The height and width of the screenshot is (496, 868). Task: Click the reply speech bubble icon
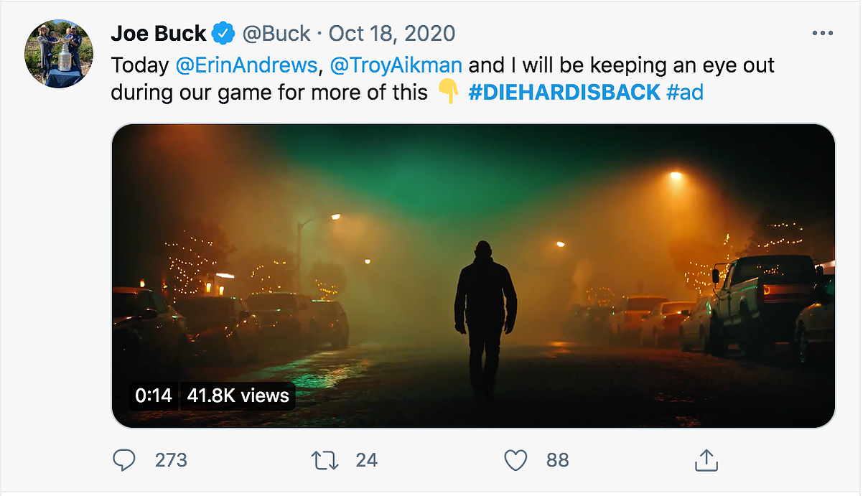124,460
